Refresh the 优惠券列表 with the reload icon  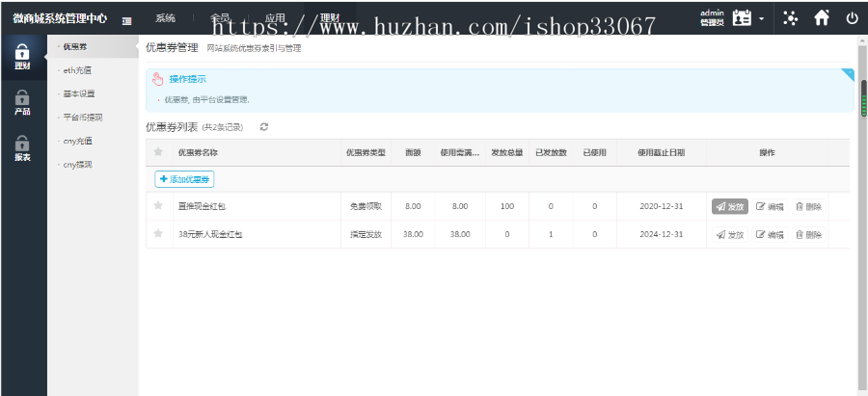[264, 126]
